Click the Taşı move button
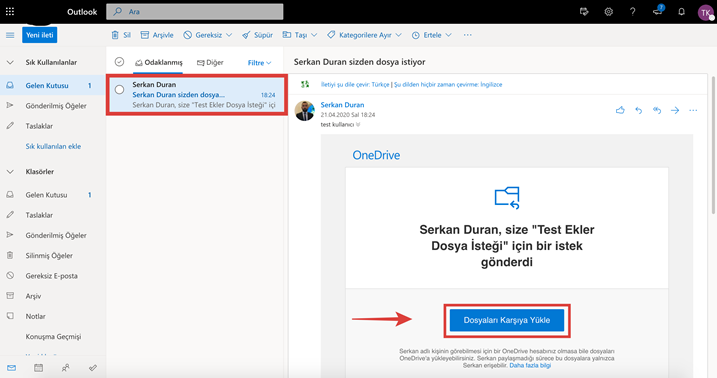The width and height of the screenshot is (717, 378). point(295,35)
